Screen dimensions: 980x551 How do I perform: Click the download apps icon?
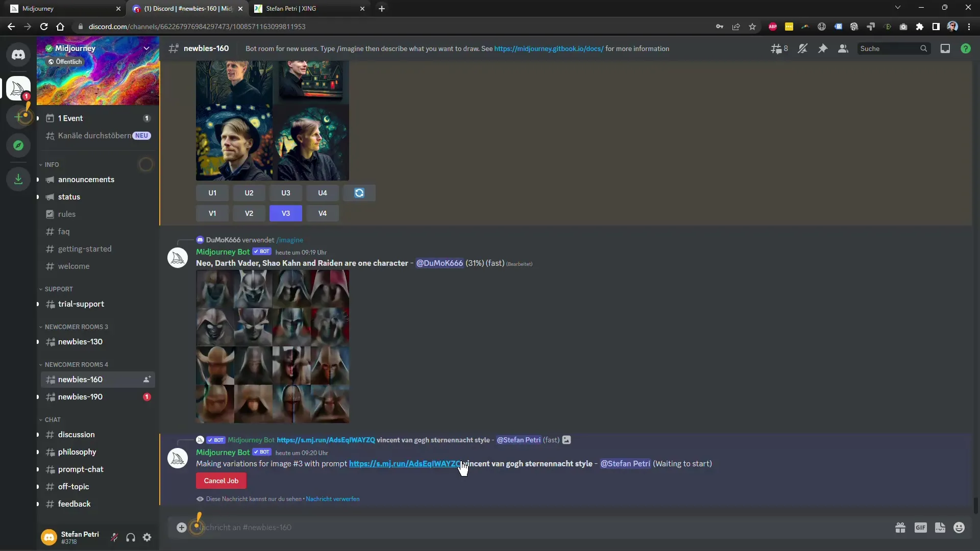click(x=18, y=179)
